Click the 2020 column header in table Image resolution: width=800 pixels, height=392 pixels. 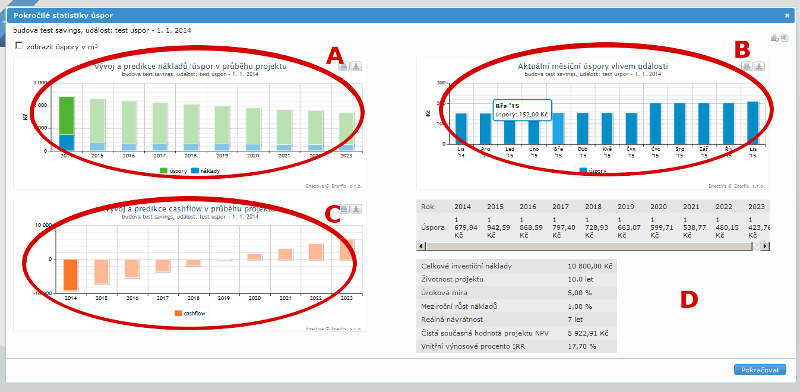pyautogui.click(x=658, y=207)
